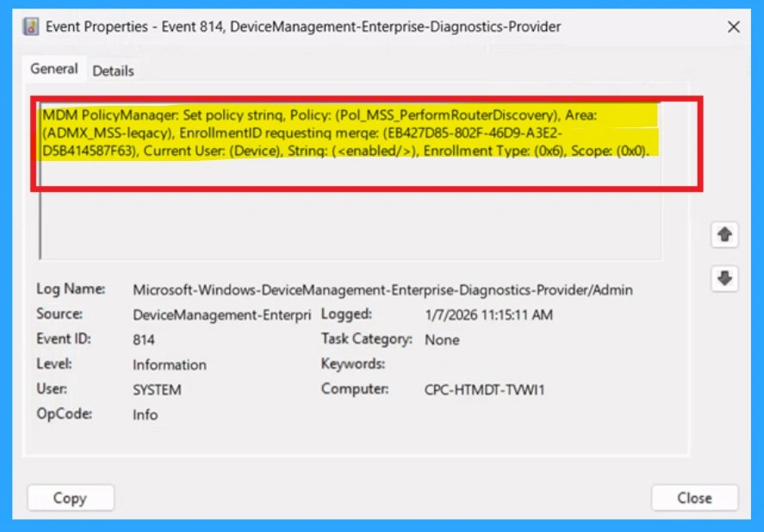Click the empty Keywords field value

[448, 365]
